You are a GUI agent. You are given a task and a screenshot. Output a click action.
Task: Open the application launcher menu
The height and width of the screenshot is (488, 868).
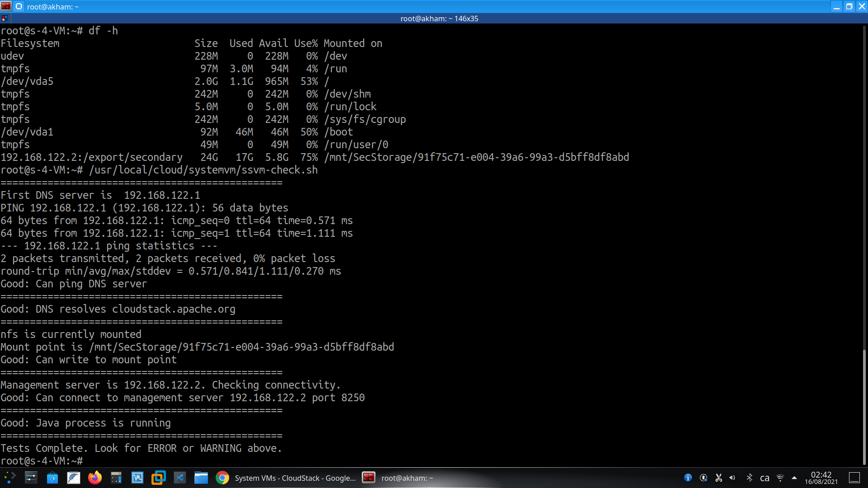point(10,478)
